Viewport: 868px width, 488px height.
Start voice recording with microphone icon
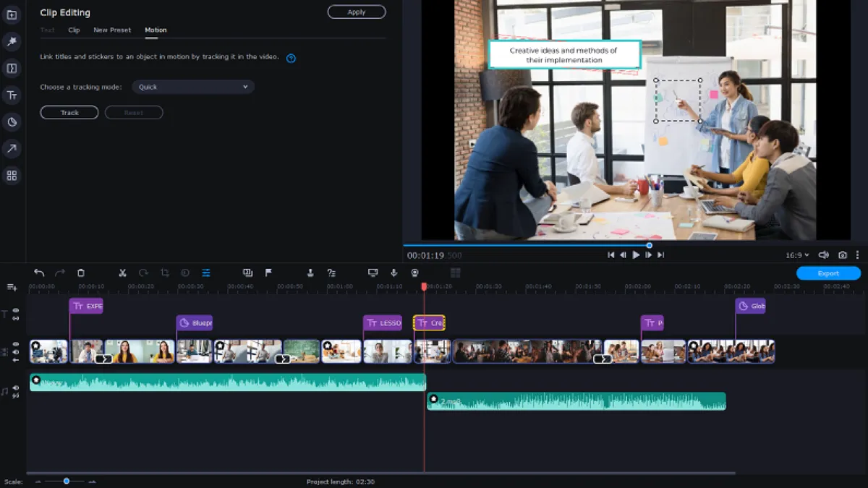394,273
